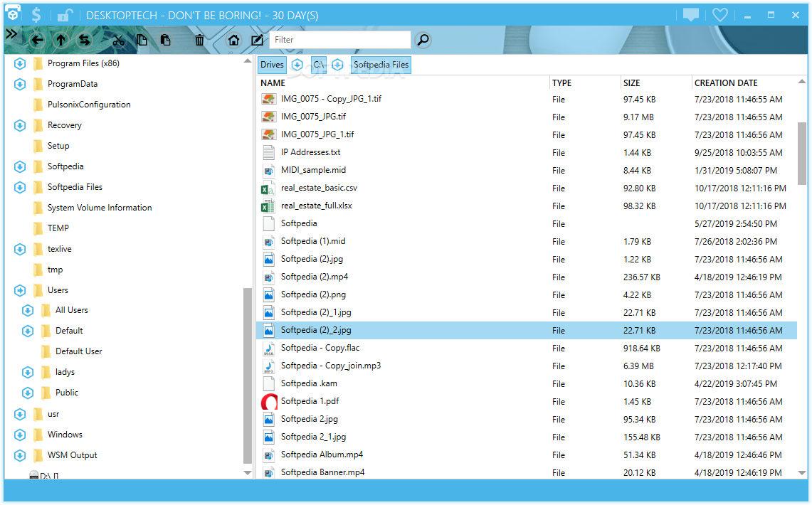Expand the WSM Output folder node
The image size is (812, 505).
tap(20, 456)
